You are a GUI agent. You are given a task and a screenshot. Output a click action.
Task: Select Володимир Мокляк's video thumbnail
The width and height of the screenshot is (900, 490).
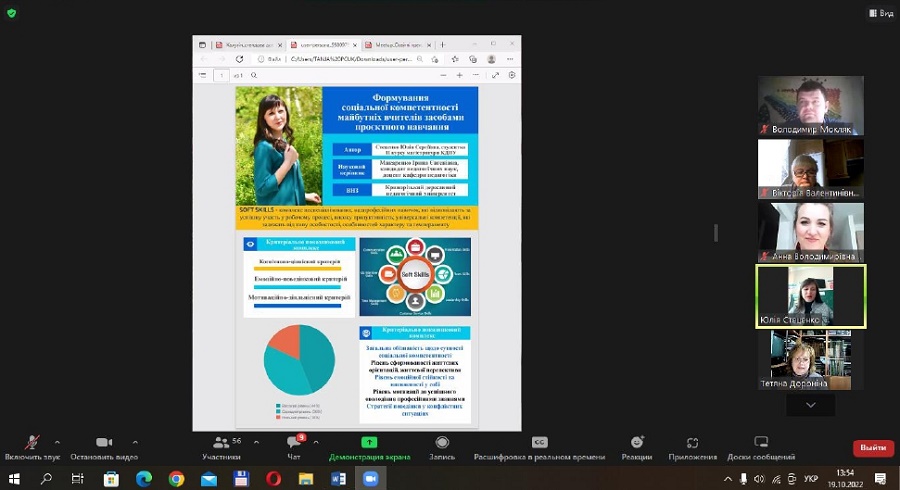point(811,105)
